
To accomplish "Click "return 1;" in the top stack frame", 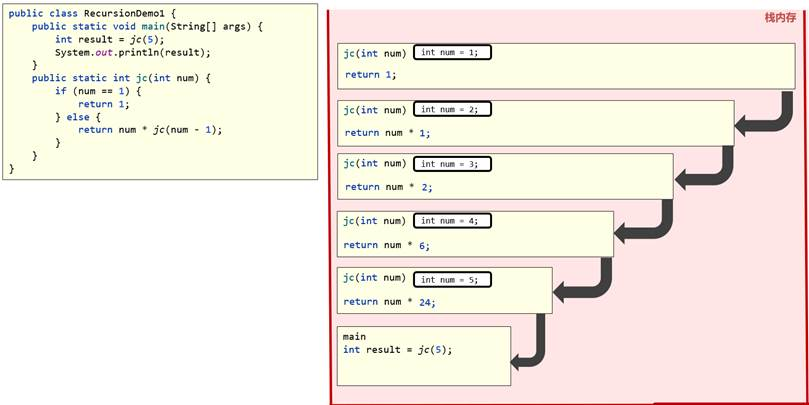I will pyautogui.click(x=371, y=74).
